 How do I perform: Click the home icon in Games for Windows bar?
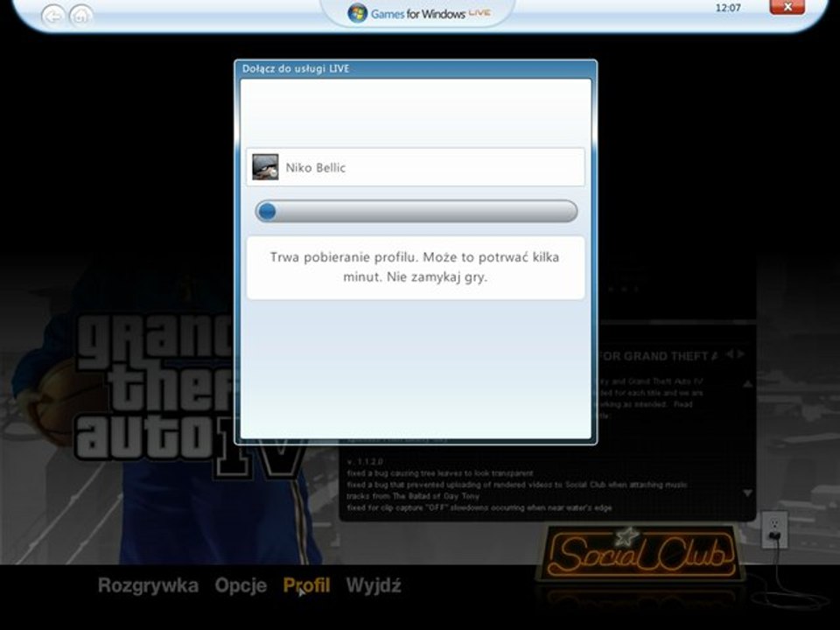pos(81,16)
